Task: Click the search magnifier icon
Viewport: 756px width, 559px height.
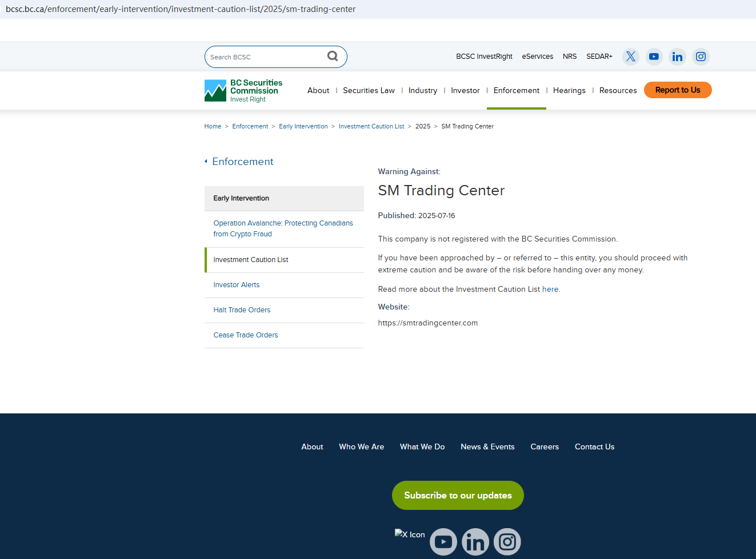Action: click(x=333, y=56)
